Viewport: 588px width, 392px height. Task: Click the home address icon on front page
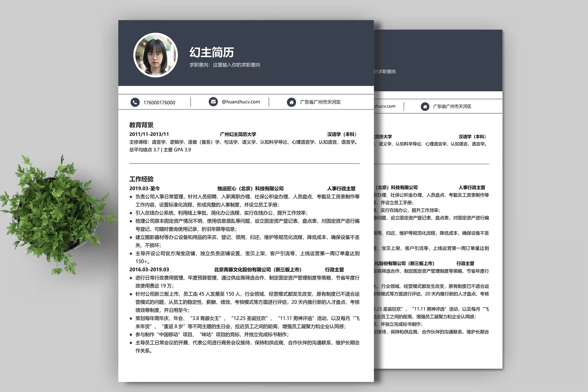291,102
